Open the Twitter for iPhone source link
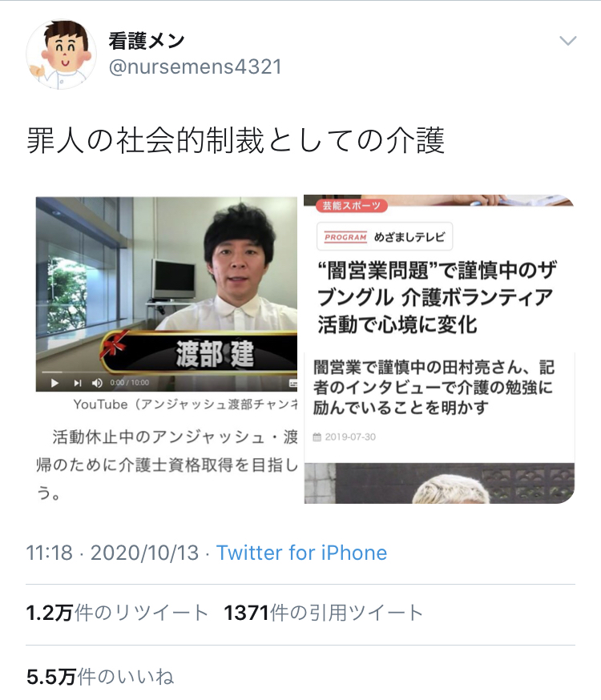This screenshot has width=601, height=700. pyautogui.click(x=301, y=553)
